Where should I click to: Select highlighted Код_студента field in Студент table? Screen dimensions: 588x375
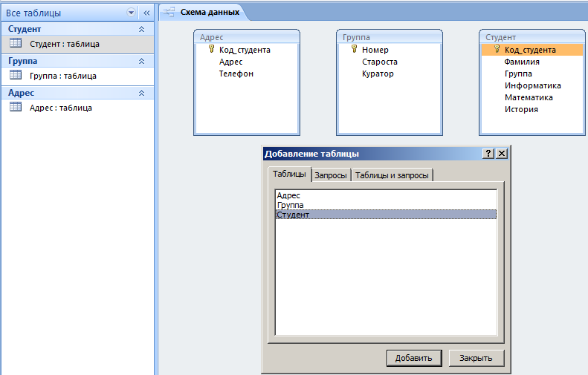532,50
